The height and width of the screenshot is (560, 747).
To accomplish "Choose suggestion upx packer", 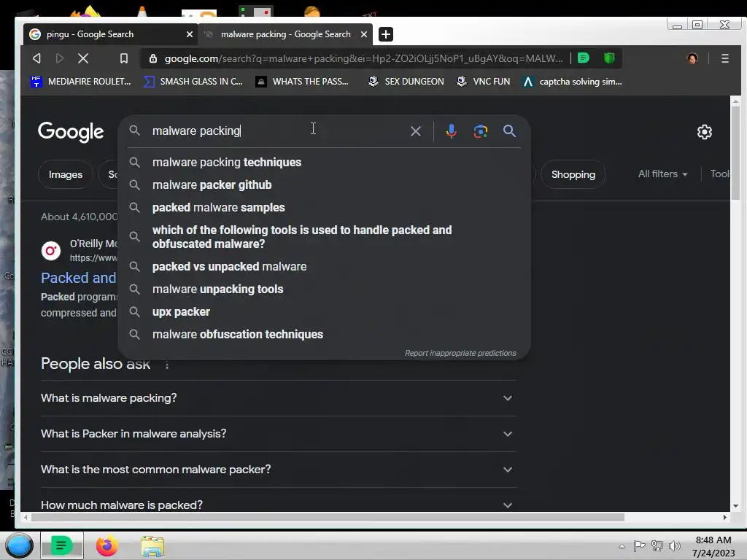I will 324,312.
